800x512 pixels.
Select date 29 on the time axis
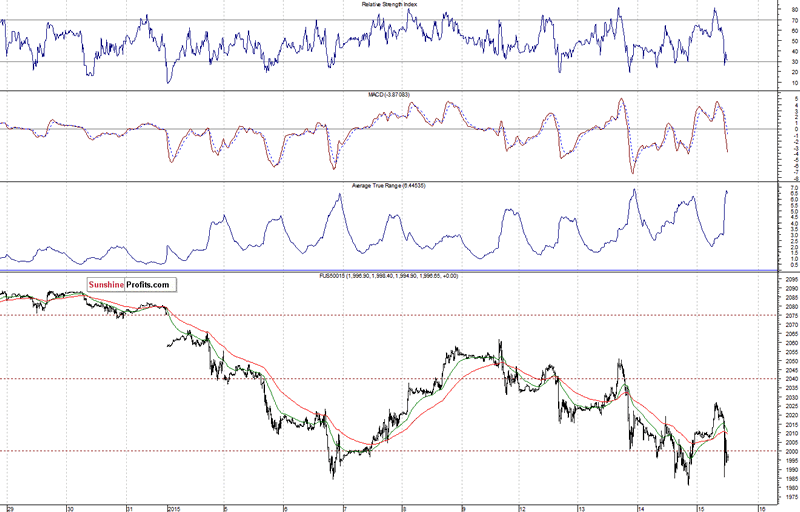tap(8, 508)
